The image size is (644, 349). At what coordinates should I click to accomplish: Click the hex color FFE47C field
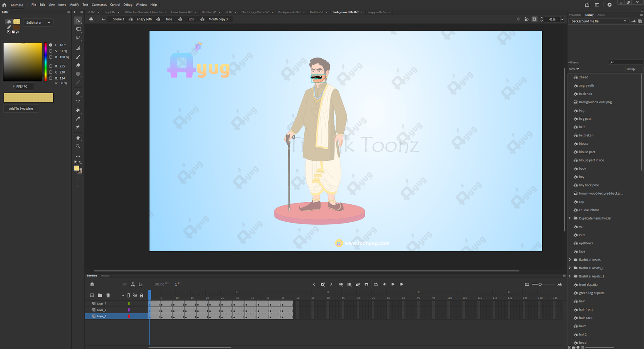click(24, 86)
